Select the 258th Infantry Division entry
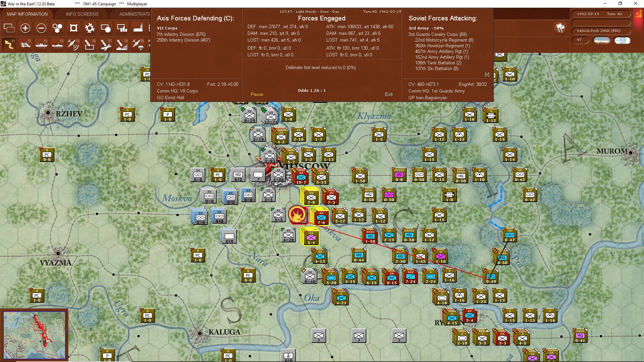The height and width of the screenshot is (362, 644). pyautogui.click(x=183, y=40)
